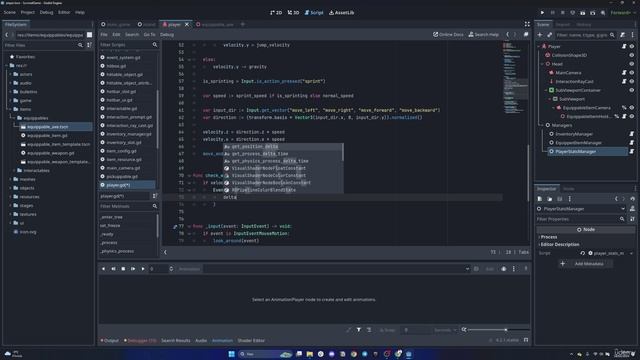Screen dimensions: 640x360
Task: Open the script editor File menu
Action: tap(104, 35)
